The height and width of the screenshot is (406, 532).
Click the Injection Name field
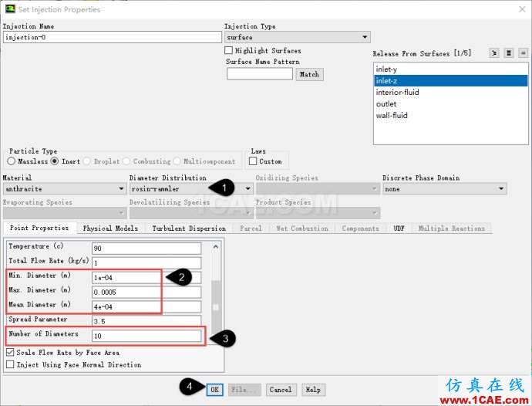pyautogui.click(x=113, y=37)
